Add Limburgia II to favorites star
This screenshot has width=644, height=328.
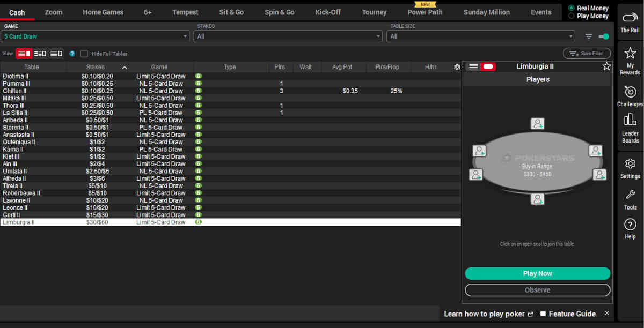point(606,66)
